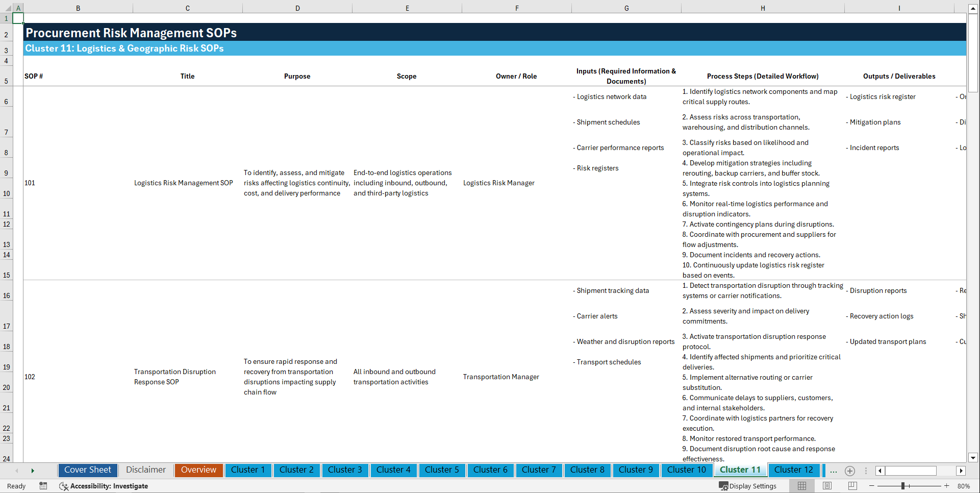Open the Cover Sheet tab
Image resolution: width=980 pixels, height=493 pixels.
point(88,470)
